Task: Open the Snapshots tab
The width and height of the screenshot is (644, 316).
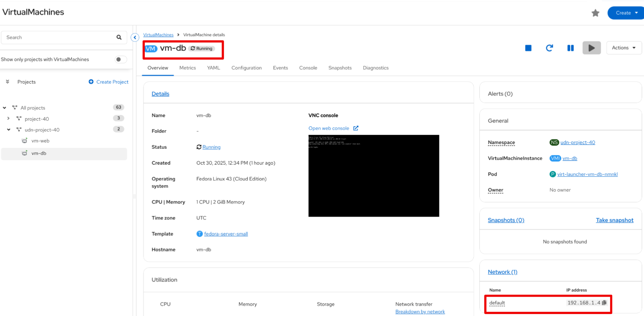Action: coord(340,68)
